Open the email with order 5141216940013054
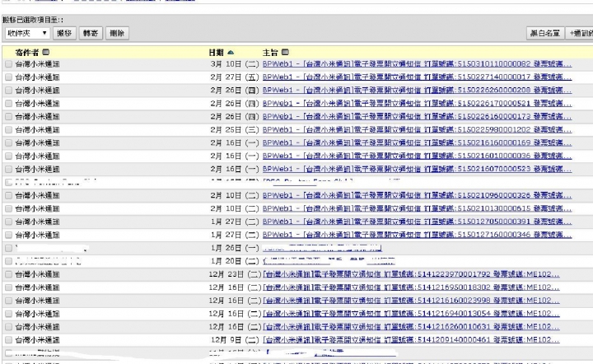This screenshot has height=364, width=593. pyautogui.click(x=411, y=314)
